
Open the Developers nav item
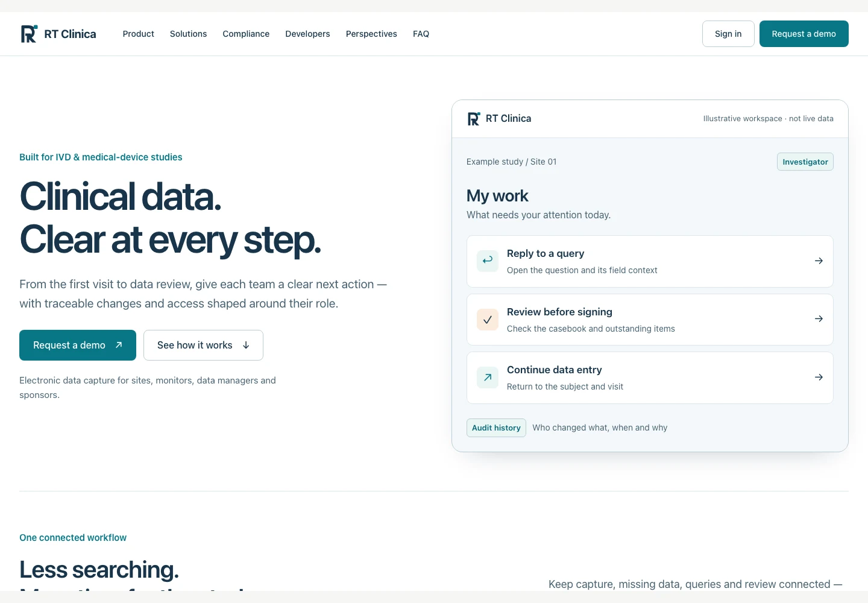(307, 34)
